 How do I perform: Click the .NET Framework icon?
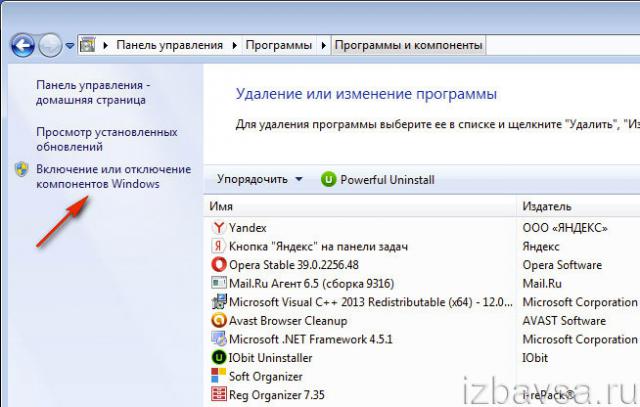[x=219, y=339]
